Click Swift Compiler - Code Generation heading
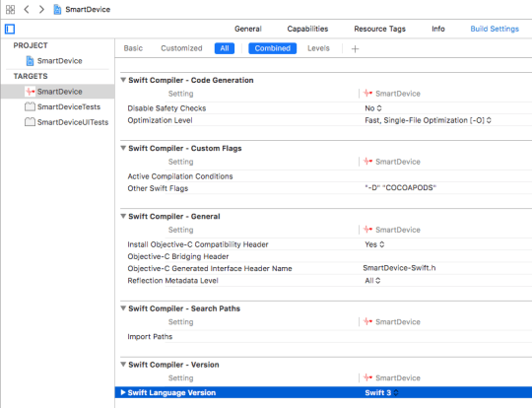532x408 pixels. point(191,80)
